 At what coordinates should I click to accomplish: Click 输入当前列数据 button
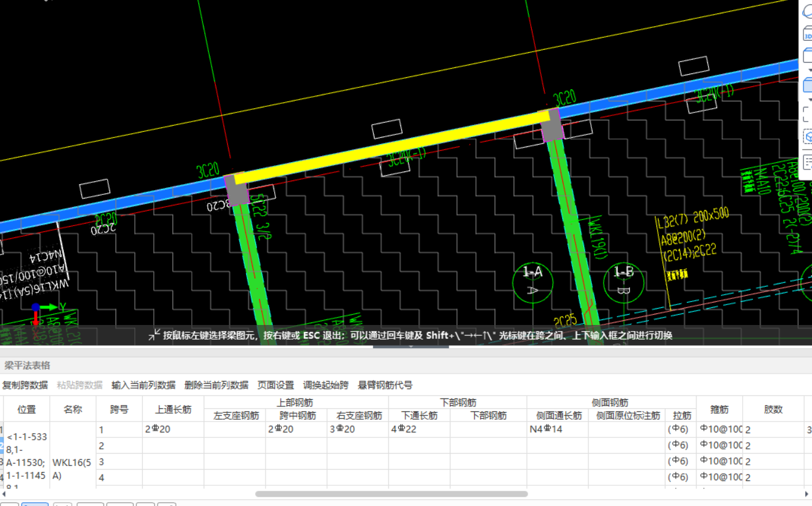[143, 385]
